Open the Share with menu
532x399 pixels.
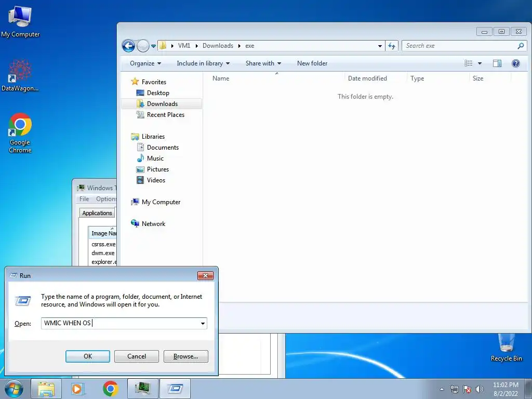(x=263, y=63)
